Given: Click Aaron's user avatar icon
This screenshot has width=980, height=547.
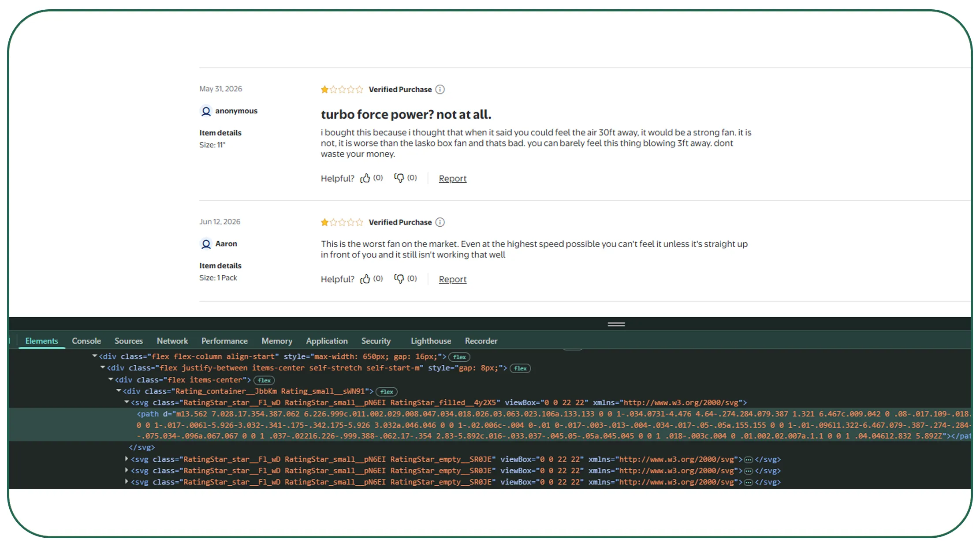Looking at the screenshot, I should click(206, 244).
